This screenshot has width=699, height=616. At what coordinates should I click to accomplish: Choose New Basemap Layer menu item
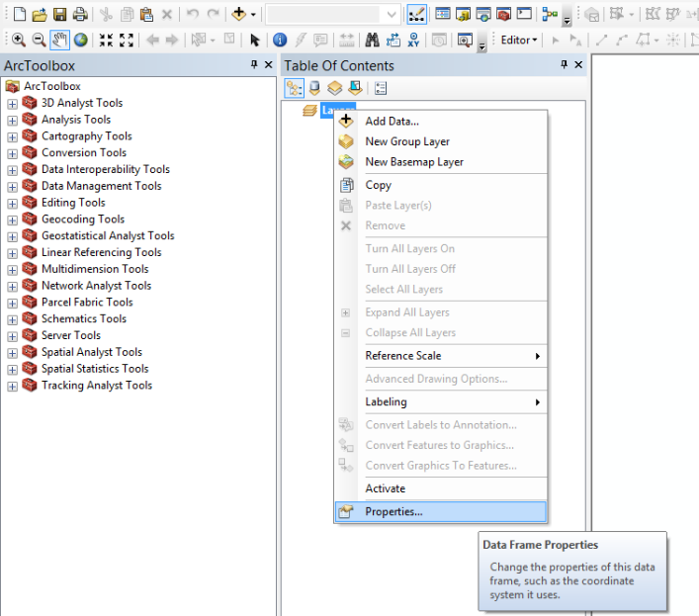pos(440,162)
